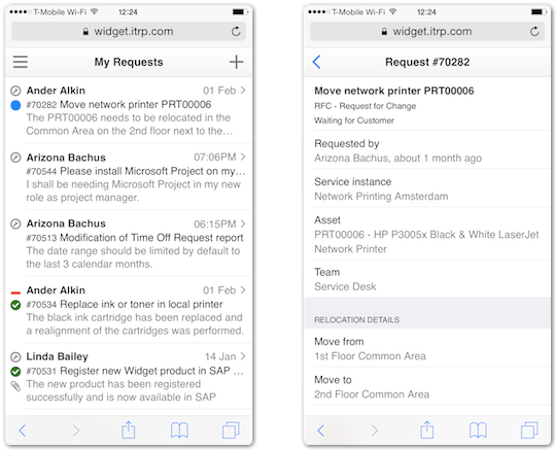This screenshot has height=450, width=556.
Task: Tap Safari back arrow in Request #70282 screen
Action: [321, 430]
